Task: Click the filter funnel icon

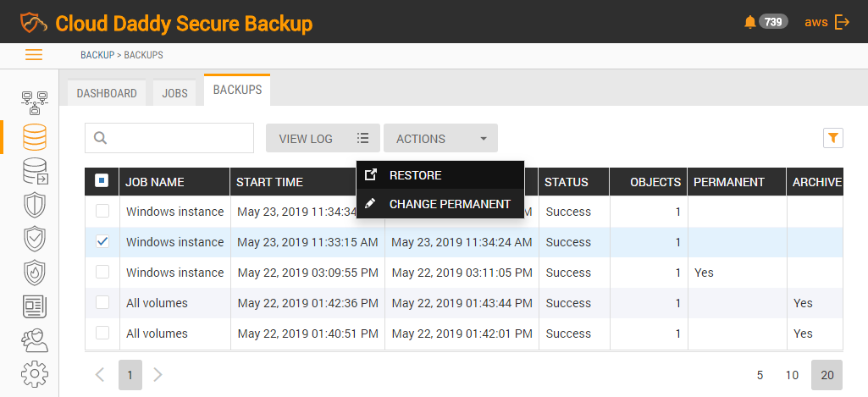Action: (x=833, y=138)
